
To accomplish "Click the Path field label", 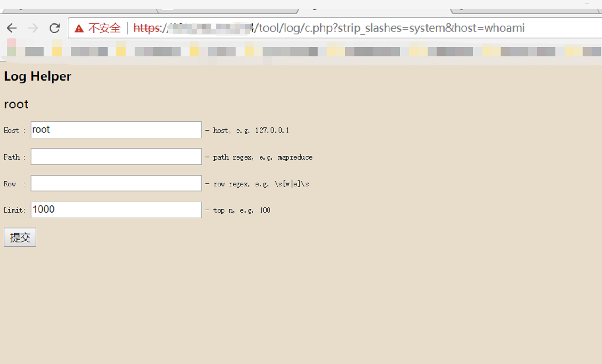I will click(14, 157).
